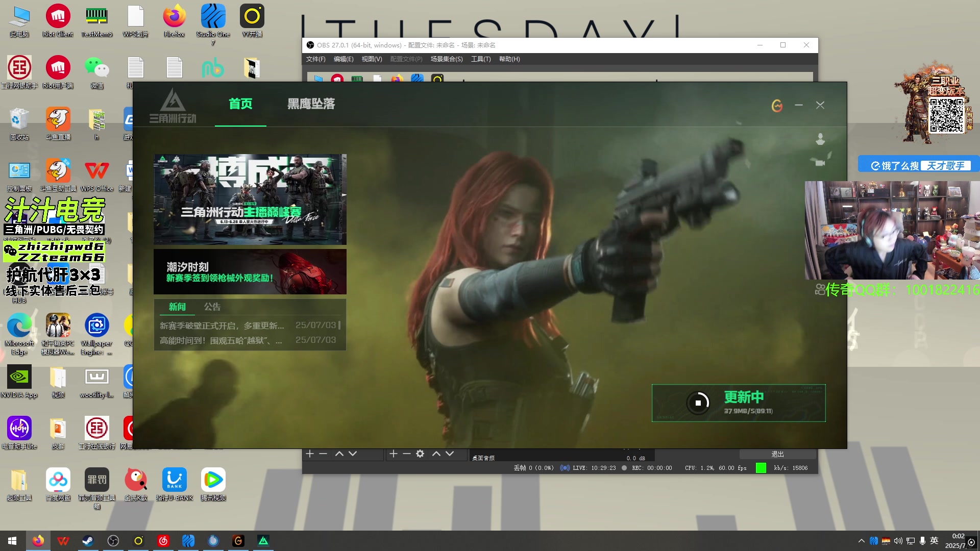Move OBS source down with arrow
Viewport: 980px width, 551px height.
tap(450, 454)
